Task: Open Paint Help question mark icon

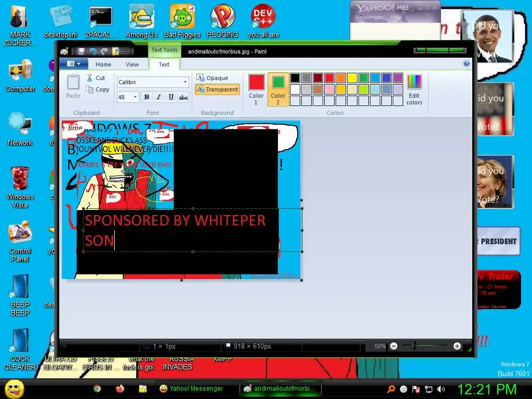Action: (467, 63)
